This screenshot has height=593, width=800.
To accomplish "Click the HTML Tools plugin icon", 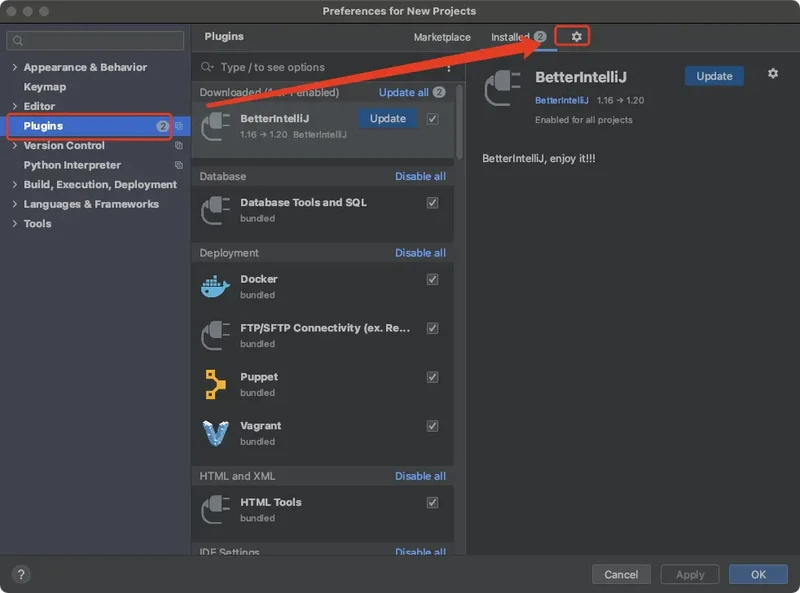I will tap(215, 510).
